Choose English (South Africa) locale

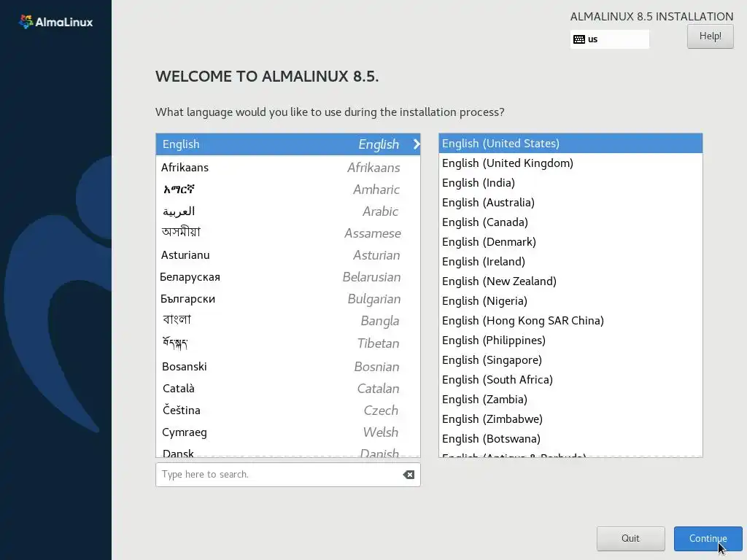(570, 379)
